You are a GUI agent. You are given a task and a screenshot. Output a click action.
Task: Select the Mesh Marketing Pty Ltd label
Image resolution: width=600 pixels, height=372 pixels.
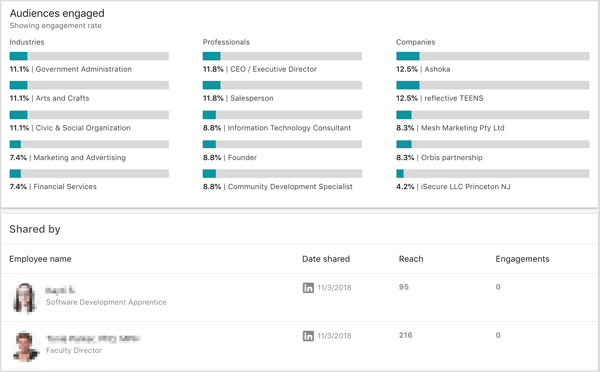[463, 128]
